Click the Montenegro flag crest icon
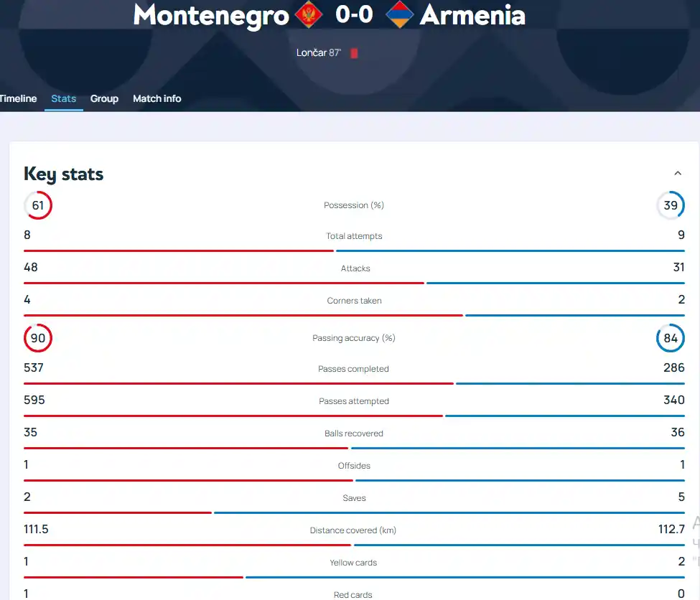 [308, 15]
